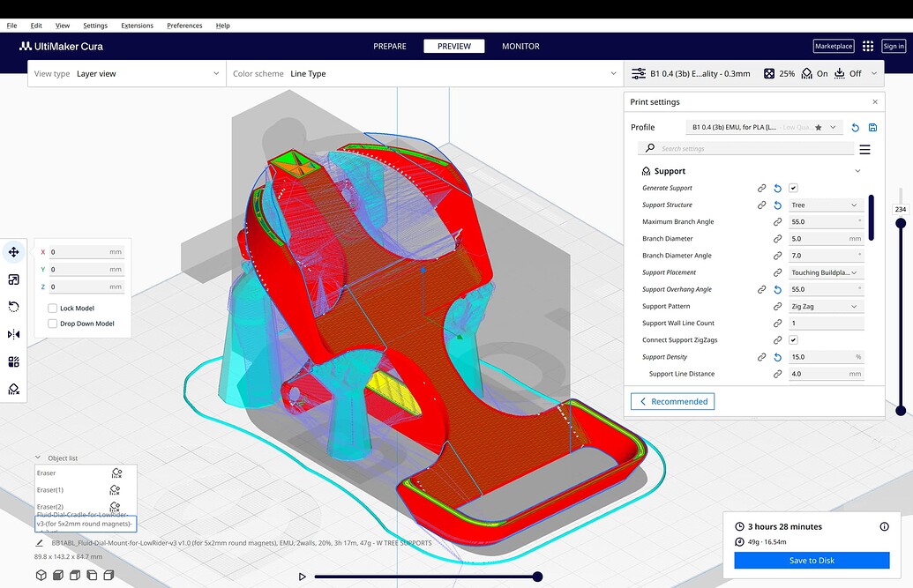Switch to the PREPARE tab

pos(389,46)
